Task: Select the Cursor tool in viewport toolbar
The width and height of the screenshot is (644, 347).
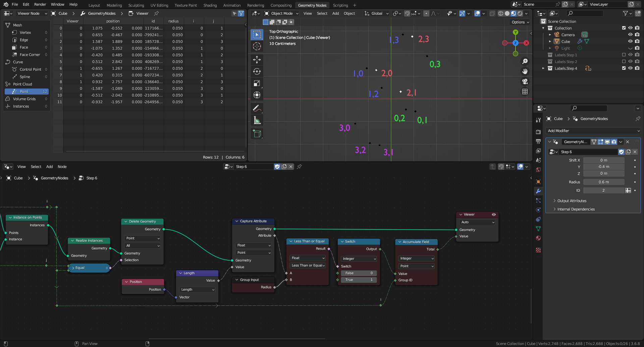Action: point(257,46)
